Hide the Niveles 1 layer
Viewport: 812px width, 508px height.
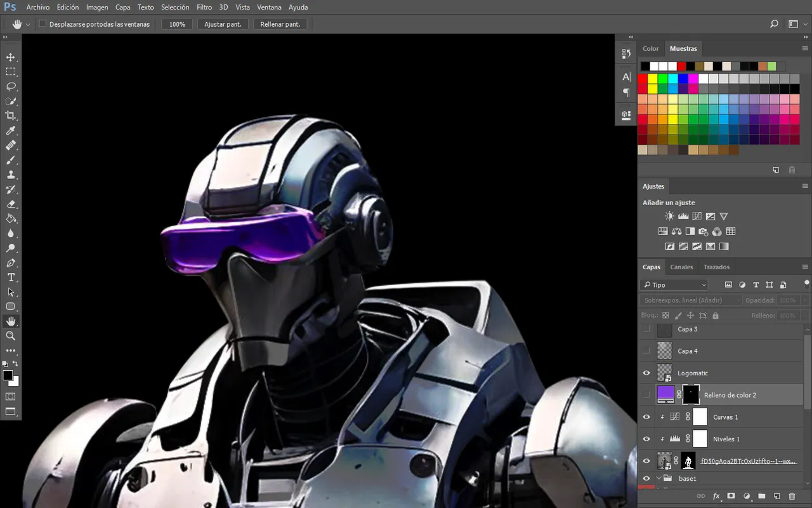pos(646,439)
